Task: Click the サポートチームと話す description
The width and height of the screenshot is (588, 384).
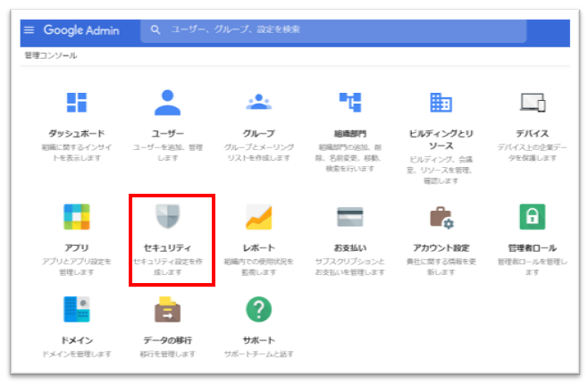Action: click(259, 354)
